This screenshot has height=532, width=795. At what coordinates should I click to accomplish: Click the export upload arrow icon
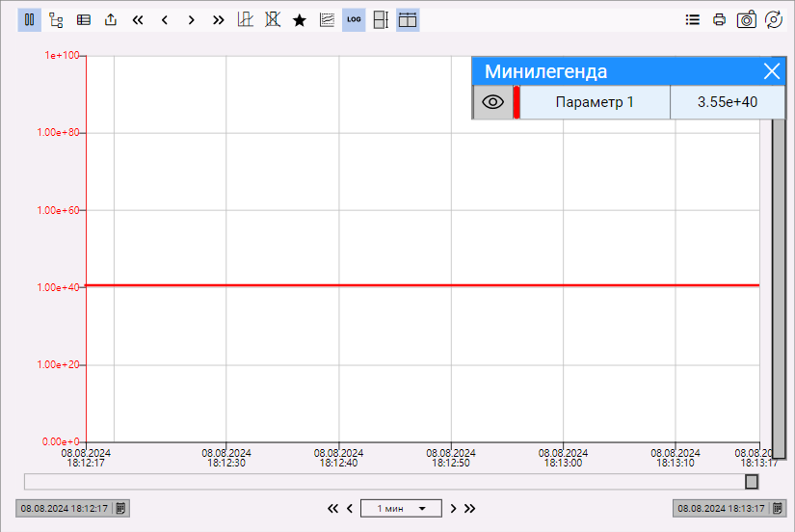click(111, 19)
